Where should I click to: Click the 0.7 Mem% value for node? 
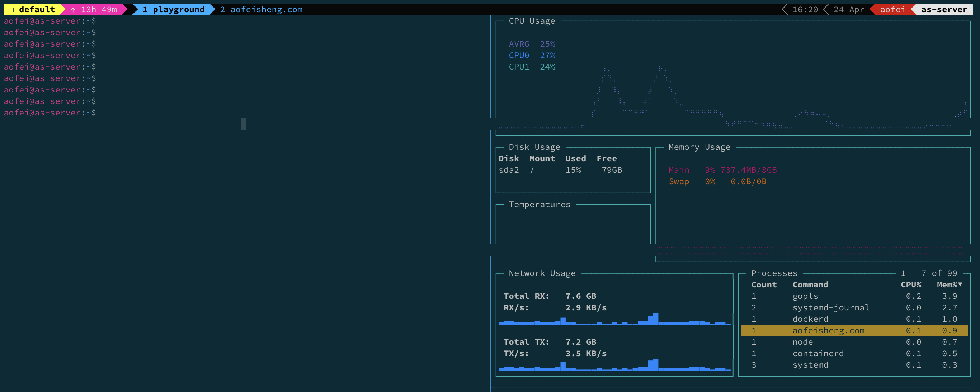950,342
